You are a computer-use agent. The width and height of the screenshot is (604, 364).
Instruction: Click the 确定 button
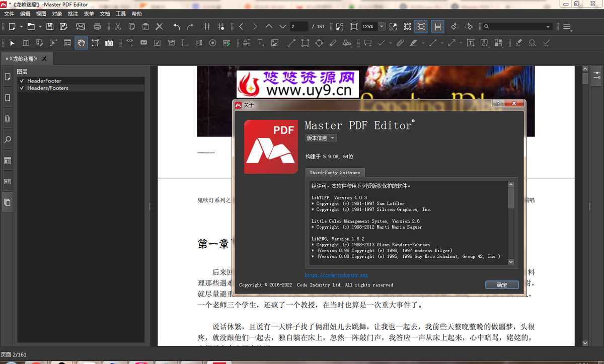pos(502,285)
